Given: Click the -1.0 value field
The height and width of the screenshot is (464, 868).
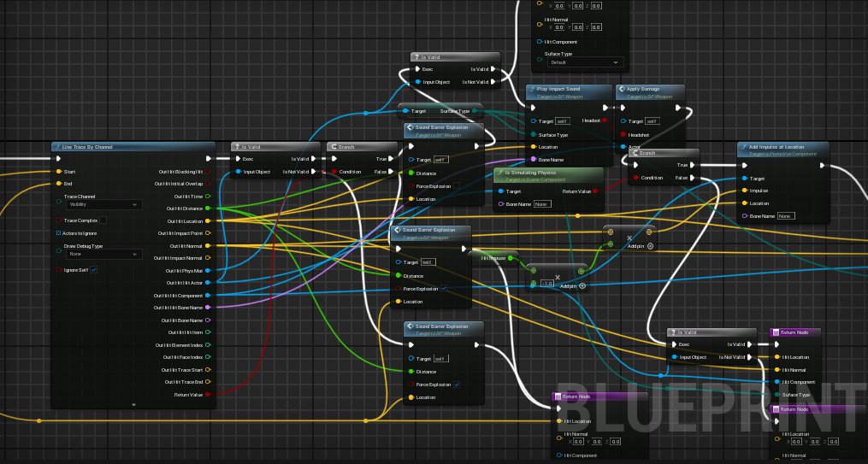Looking at the screenshot, I should (547, 283).
